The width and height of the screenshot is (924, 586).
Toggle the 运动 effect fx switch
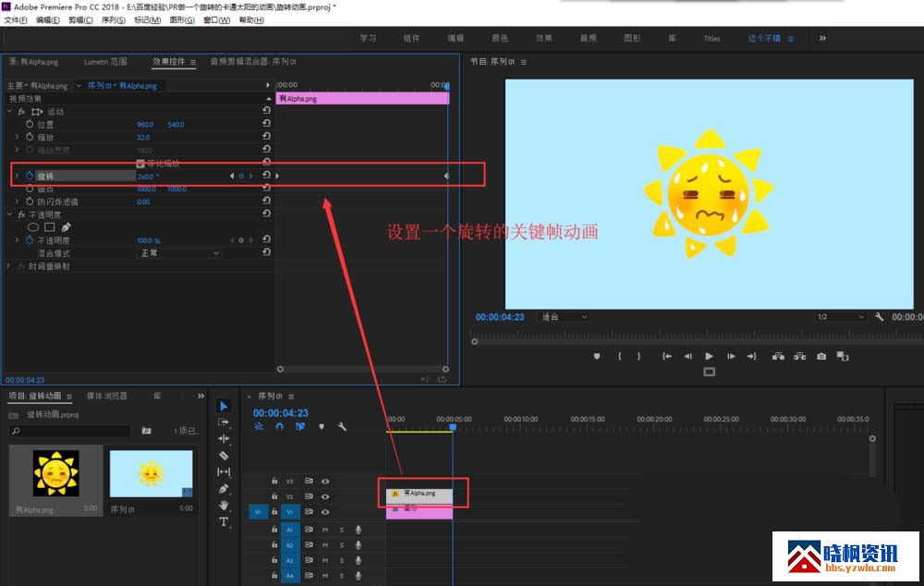[21, 112]
